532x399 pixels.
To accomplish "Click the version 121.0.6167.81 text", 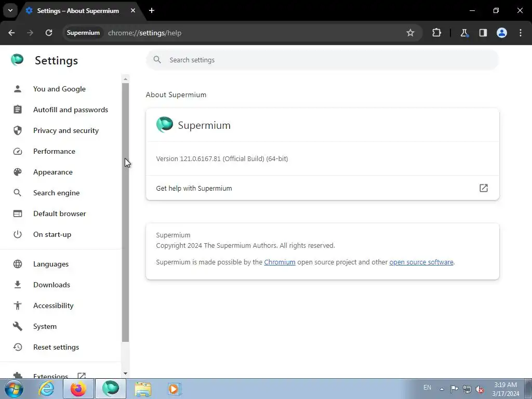I will (x=222, y=159).
